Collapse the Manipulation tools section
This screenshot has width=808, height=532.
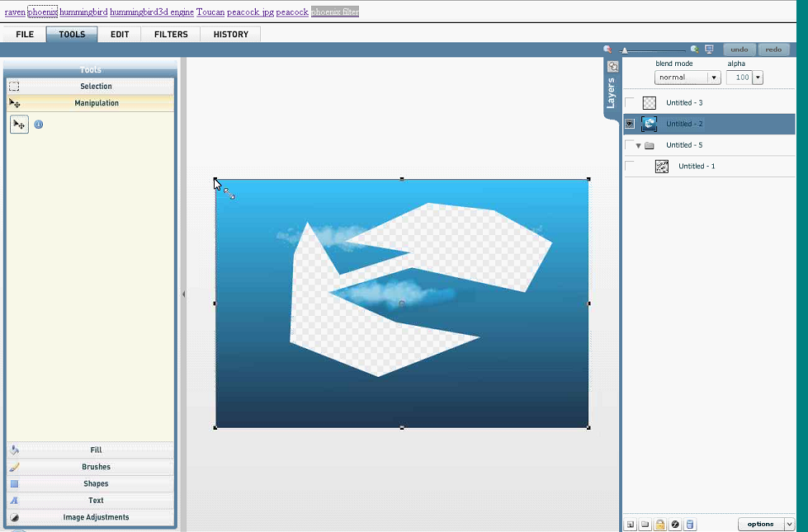point(91,103)
